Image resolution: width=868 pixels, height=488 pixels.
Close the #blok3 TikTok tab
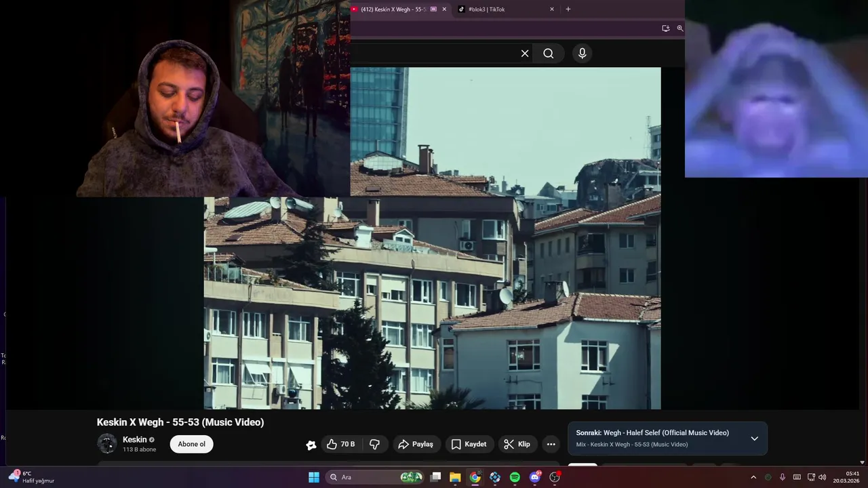[x=552, y=9]
